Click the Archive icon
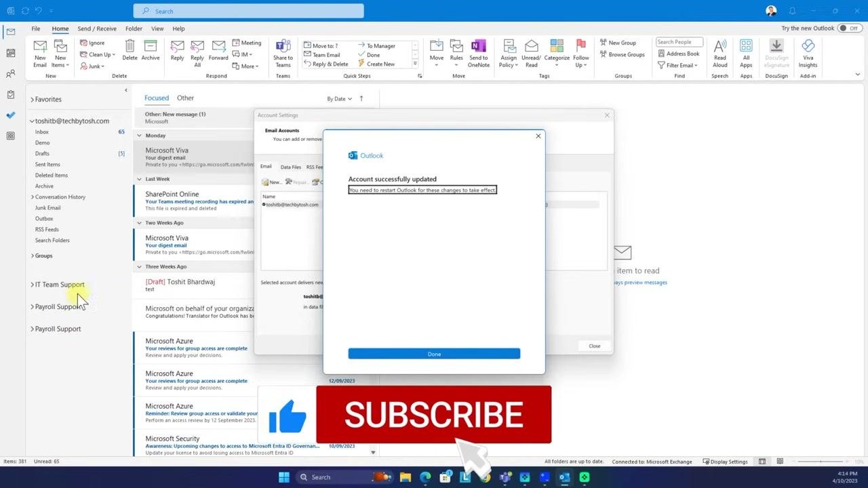 click(x=151, y=50)
